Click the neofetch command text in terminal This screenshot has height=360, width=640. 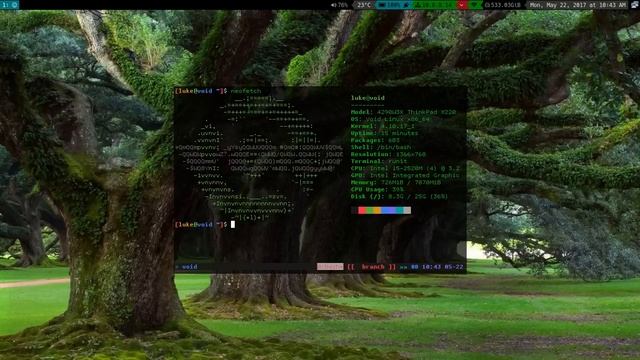(246, 91)
